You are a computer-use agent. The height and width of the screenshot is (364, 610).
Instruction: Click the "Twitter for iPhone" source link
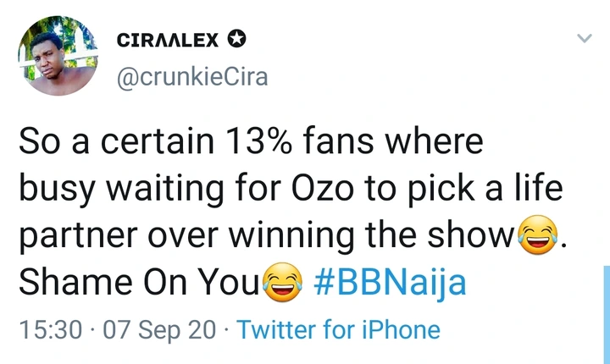339,329
